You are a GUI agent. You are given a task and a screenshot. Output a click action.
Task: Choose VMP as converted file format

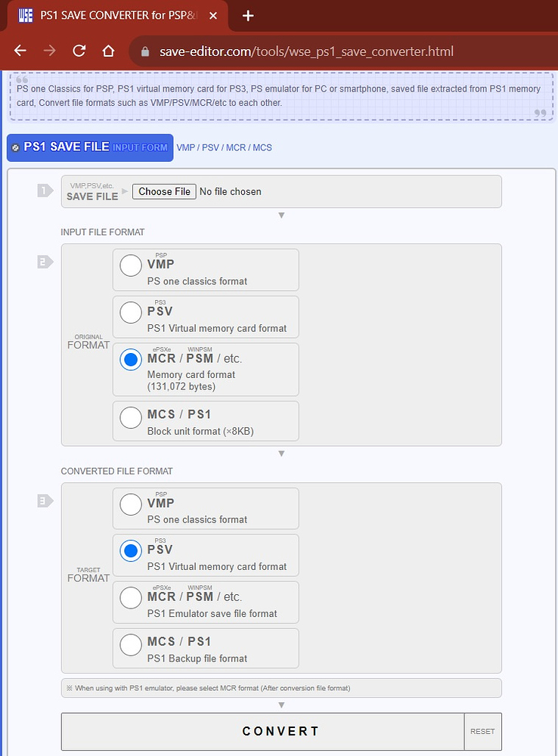pyautogui.click(x=131, y=504)
